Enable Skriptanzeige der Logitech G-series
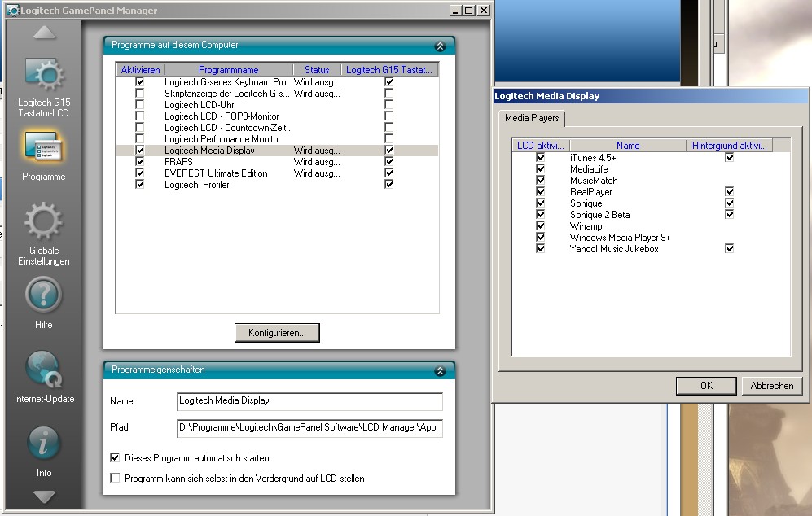 [x=140, y=93]
